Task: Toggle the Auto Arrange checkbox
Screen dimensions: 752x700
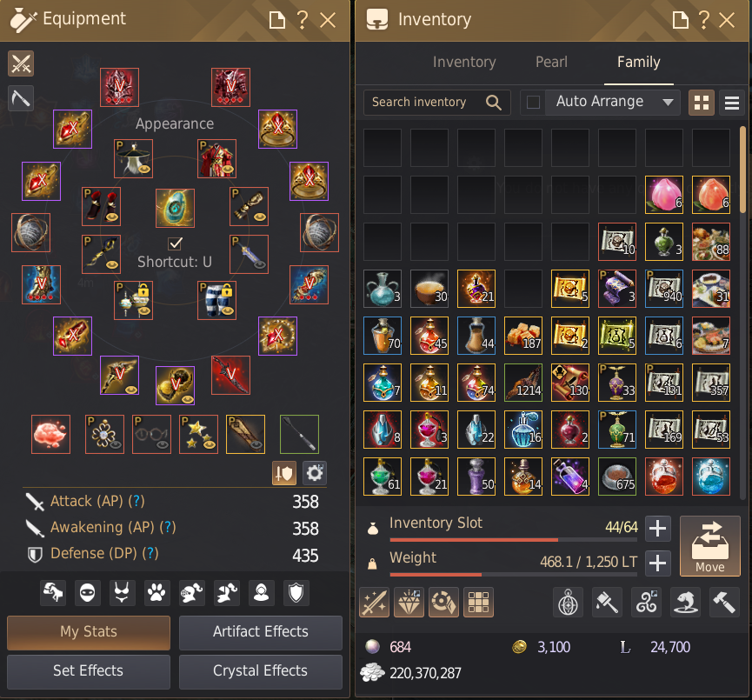Action: pyautogui.click(x=533, y=103)
